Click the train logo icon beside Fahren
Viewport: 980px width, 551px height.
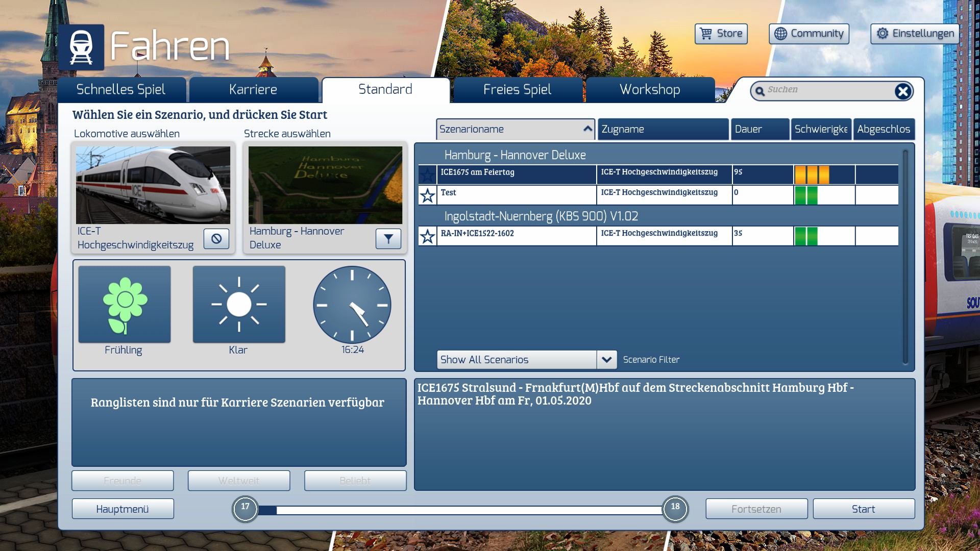(81, 47)
